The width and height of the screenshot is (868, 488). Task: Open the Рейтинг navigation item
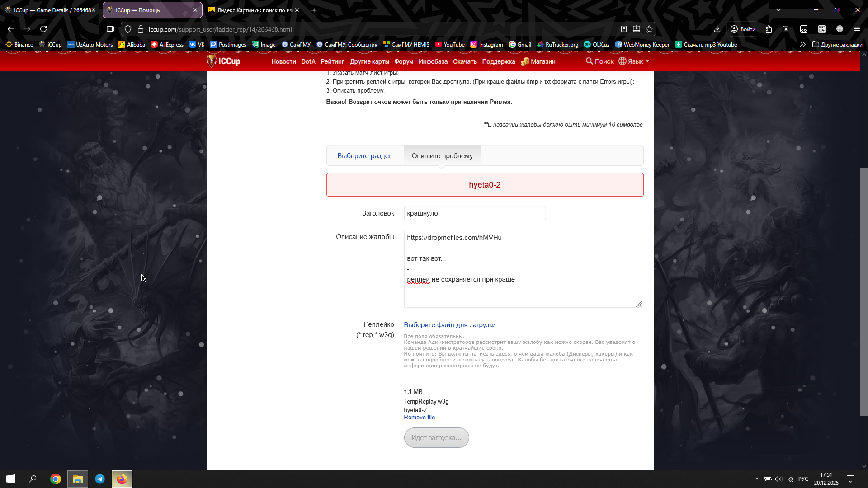(332, 61)
